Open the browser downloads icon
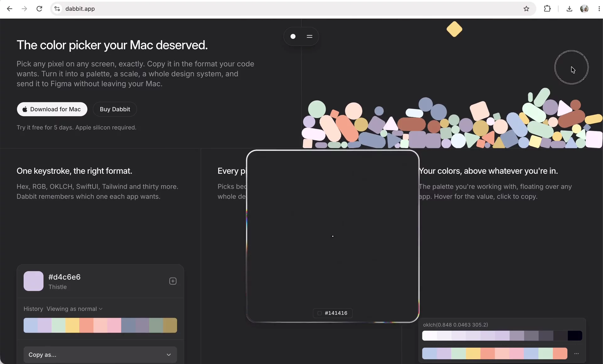Image resolution: width=603 pixels, height=364 pixels. [569, 9]
